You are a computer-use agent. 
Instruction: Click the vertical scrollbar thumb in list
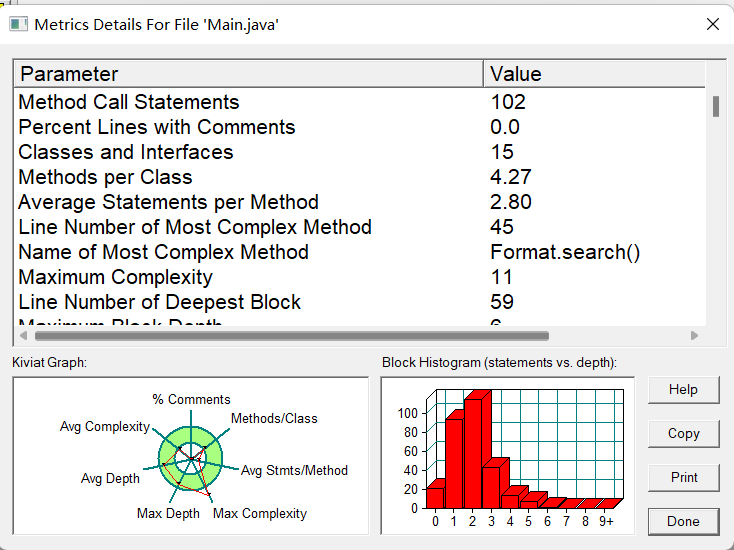(716, 106)
